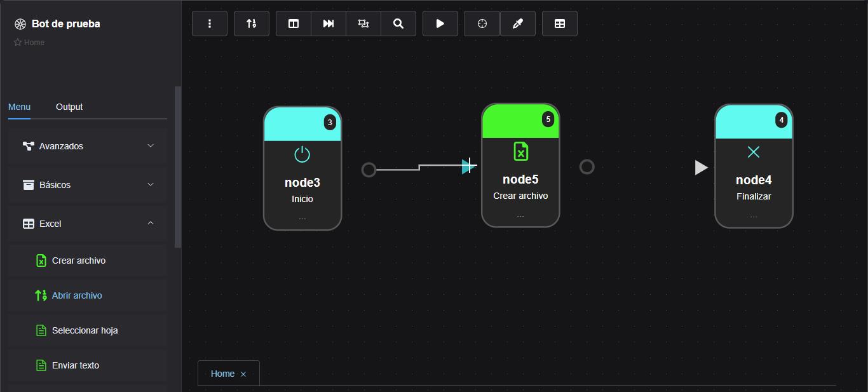
Task: Click the number 4 badge on node4
Action: [x=782, y=120]
